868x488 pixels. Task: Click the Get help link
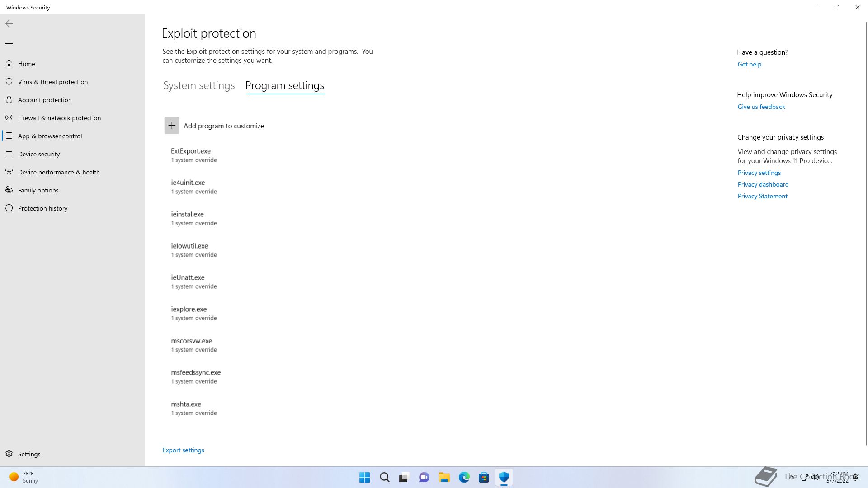(x=750, y=64)
